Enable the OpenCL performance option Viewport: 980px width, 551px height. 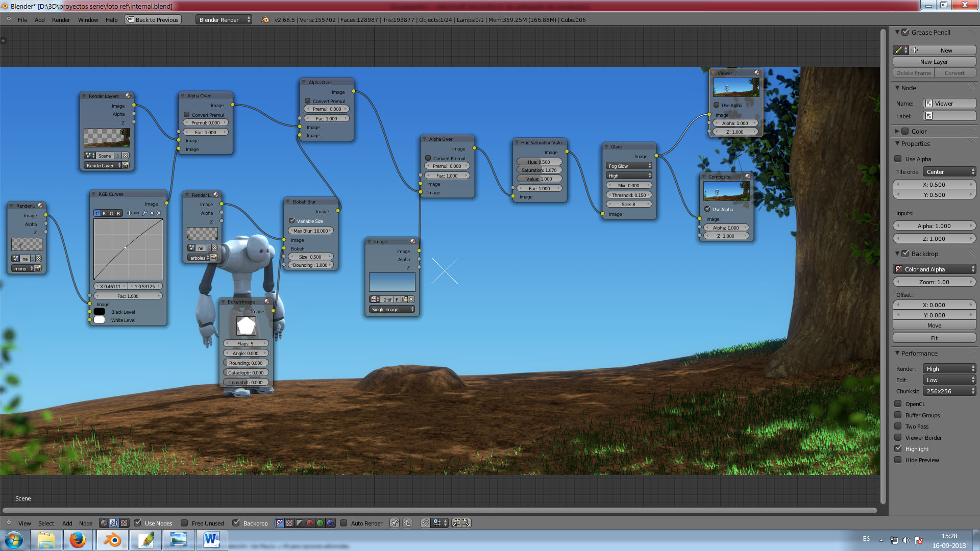[898, 404]
